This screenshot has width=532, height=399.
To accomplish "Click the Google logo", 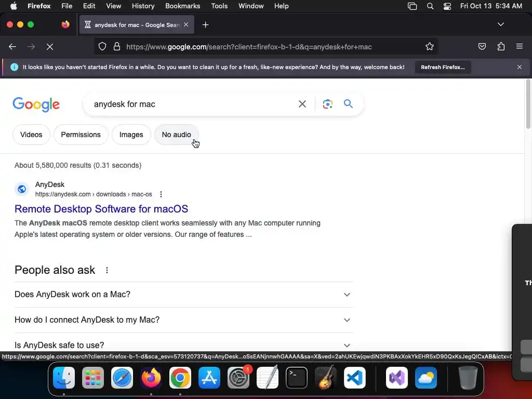I will pos(36,104).
